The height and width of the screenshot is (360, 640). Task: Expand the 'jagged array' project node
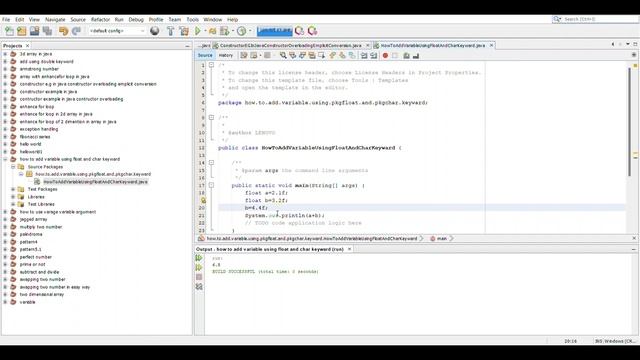[x=5, y=219]
